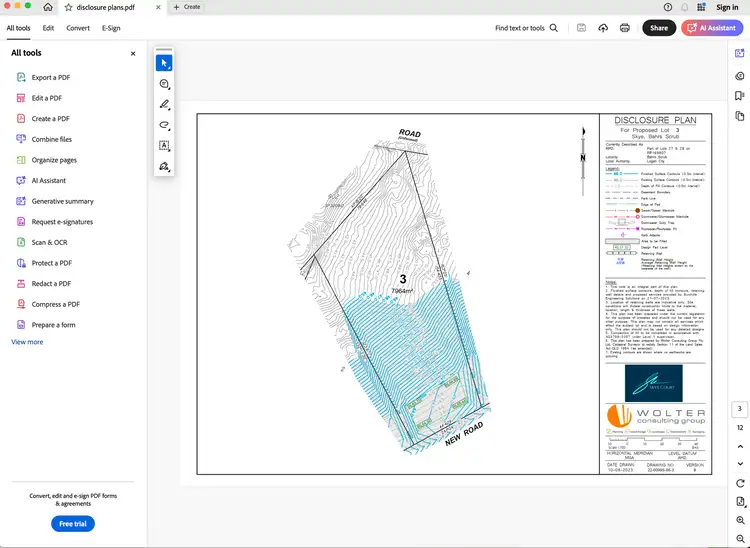Expand View more in tools list

point(27,342)
